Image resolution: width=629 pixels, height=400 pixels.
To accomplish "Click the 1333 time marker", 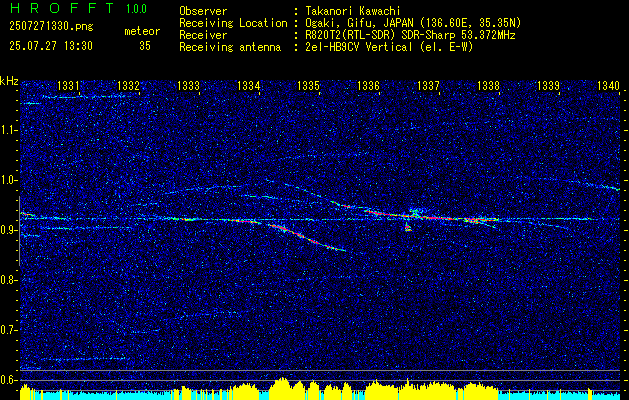I will pyautogui.click(x=188, y=85).
